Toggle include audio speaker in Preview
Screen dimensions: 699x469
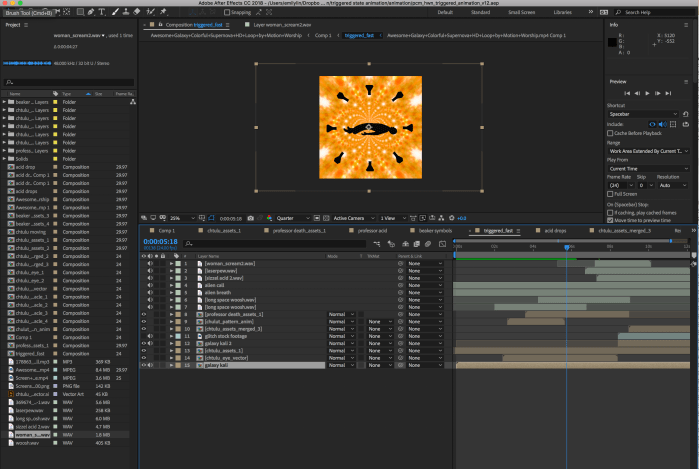click(x=663, y=124)
